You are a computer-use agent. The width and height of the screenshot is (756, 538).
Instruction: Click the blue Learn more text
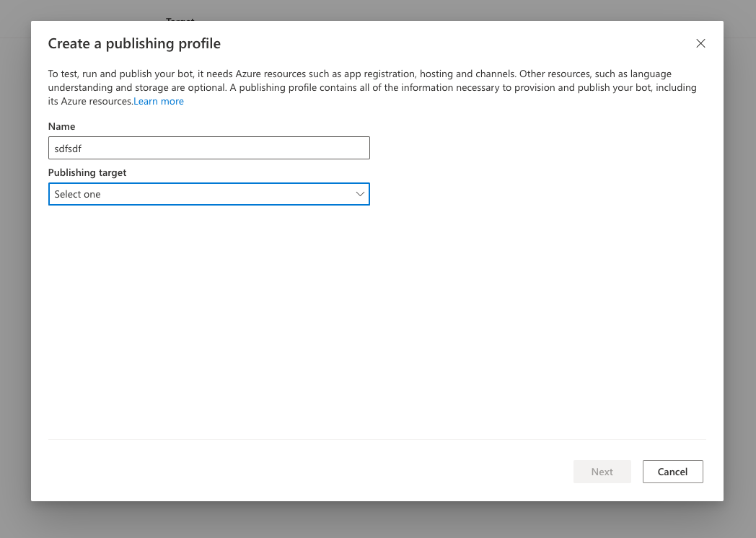[x=158, y=101]
